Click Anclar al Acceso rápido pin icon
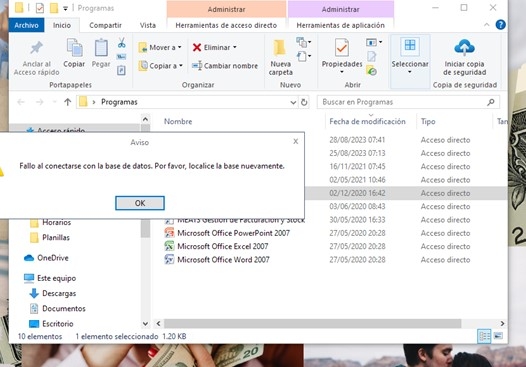The width and height of the screenshot is (526, 367). (x=36, y=48)
